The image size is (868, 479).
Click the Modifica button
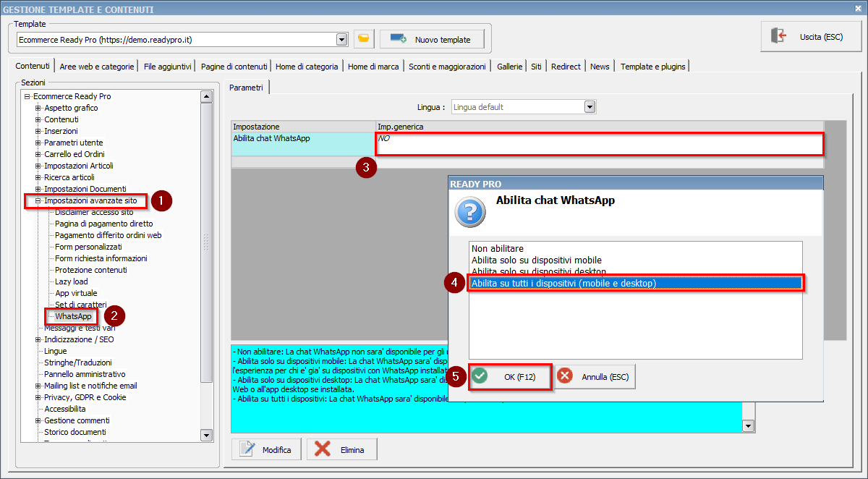point(267,449)
